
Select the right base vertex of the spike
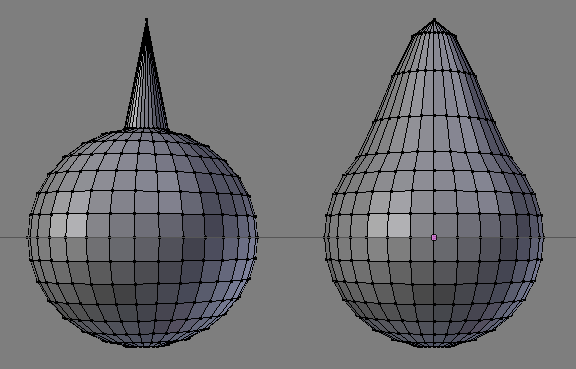(168, 129)
